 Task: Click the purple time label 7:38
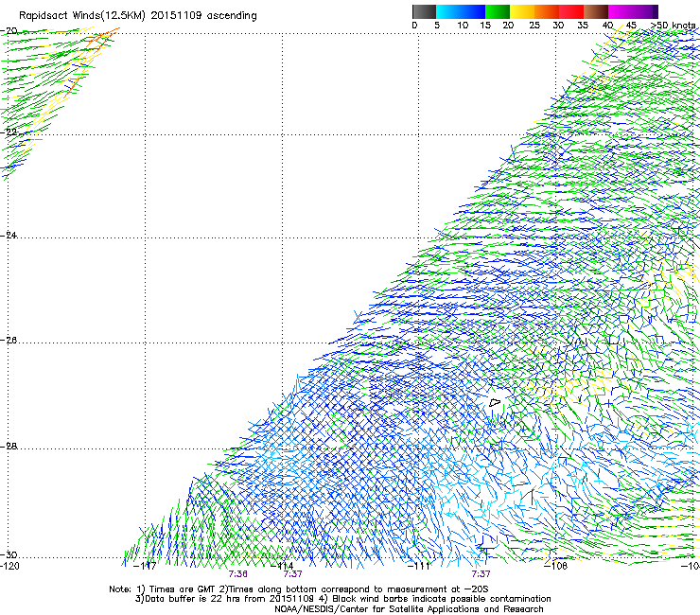(238, 574)
